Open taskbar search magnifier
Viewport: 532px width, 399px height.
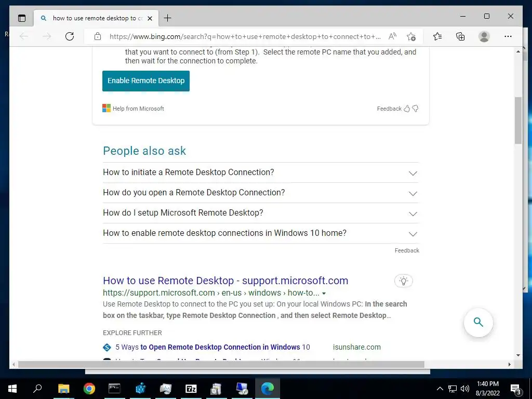[x=37, y=389]
